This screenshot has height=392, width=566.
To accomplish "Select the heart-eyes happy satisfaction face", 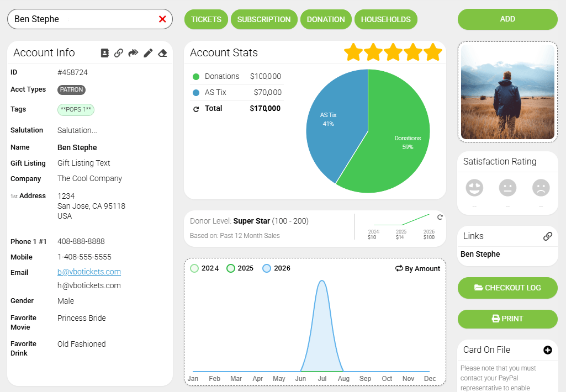I will (474, 188).
